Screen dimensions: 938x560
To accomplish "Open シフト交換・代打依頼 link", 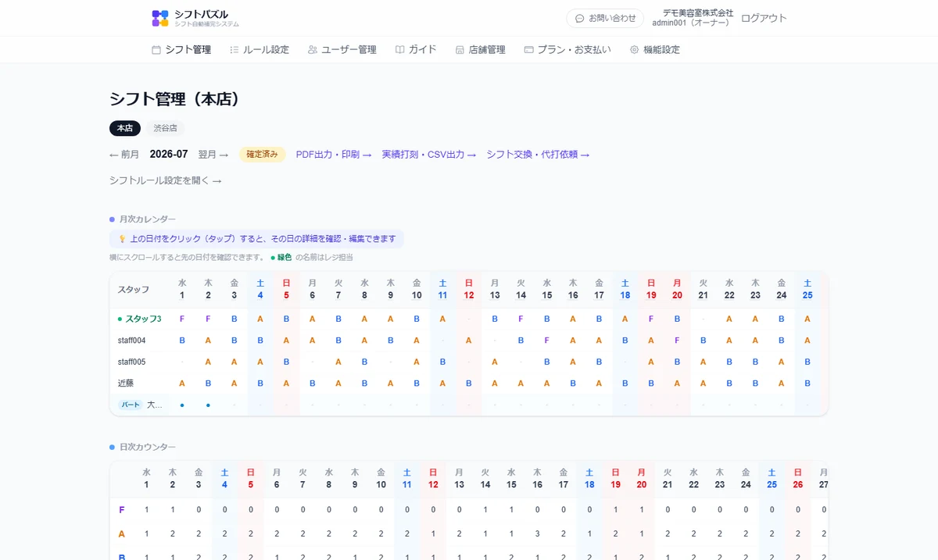I will click(x=538, y=155).
